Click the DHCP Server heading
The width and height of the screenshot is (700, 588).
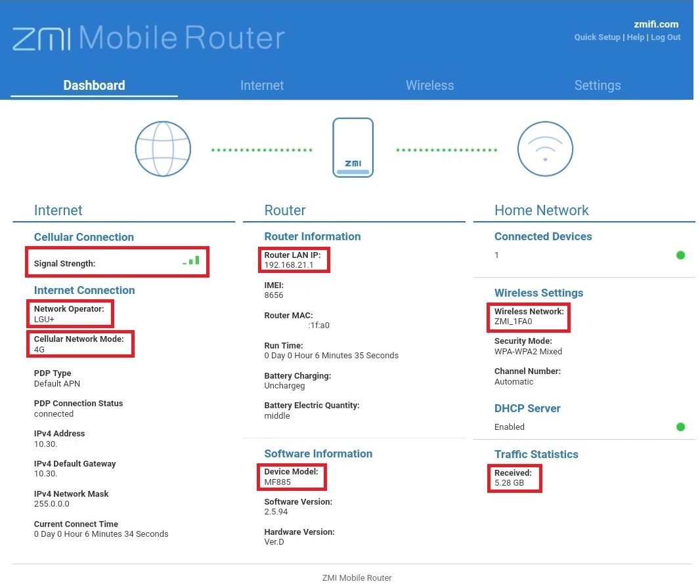527,408
